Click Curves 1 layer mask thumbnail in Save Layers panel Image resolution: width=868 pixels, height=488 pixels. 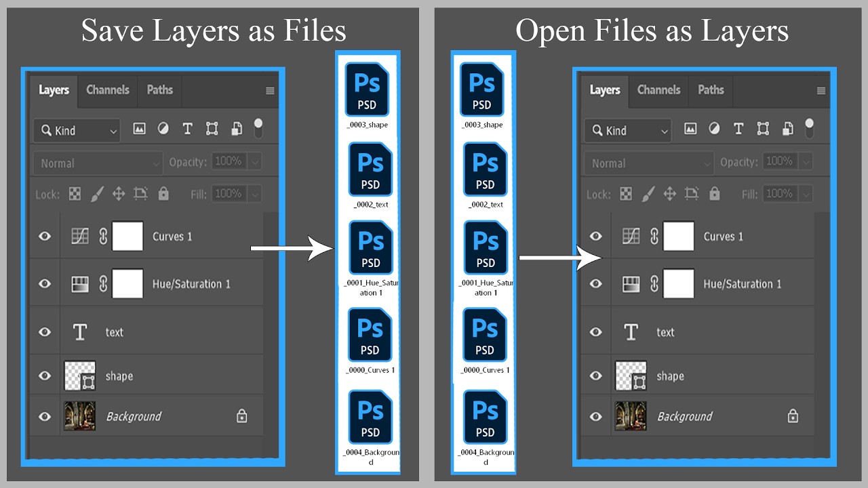click(127, 237)
